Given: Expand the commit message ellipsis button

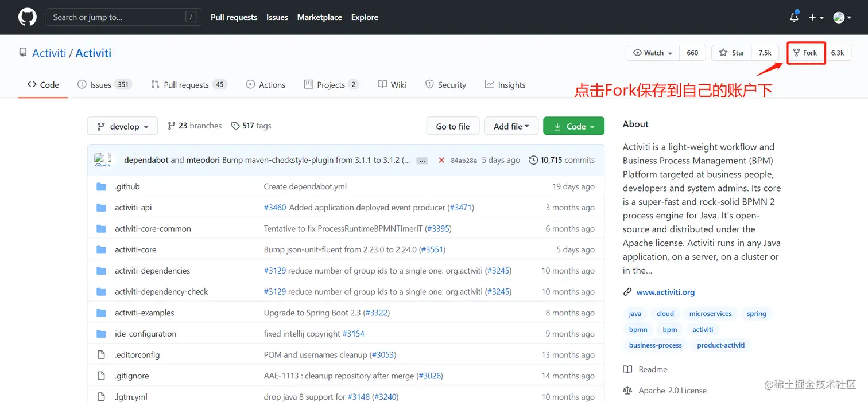Looking at the screenshot, I should pyautogui.click(x=423, y=161).
